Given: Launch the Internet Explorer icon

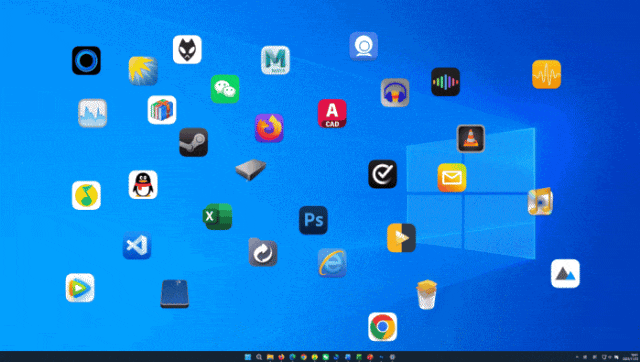Looking at the screenshot, I should pos(332,263).
